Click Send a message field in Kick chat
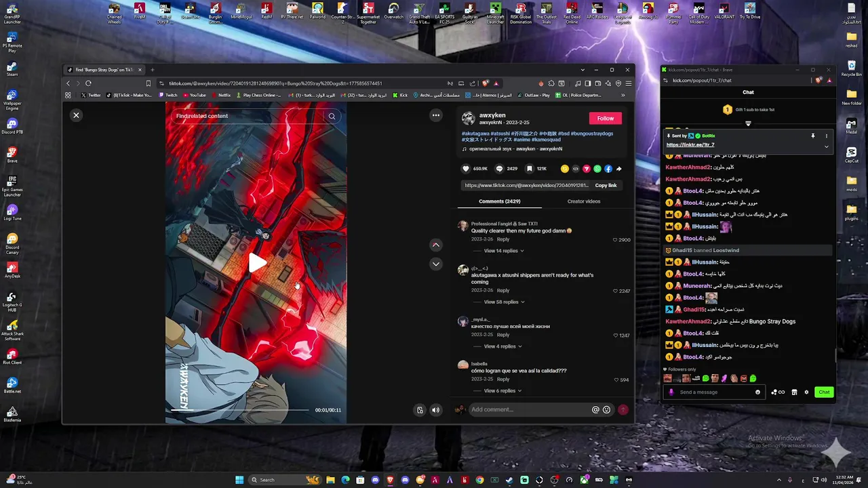Image resolution: width=868 pixels, height=488 pixels. point(715,392)
